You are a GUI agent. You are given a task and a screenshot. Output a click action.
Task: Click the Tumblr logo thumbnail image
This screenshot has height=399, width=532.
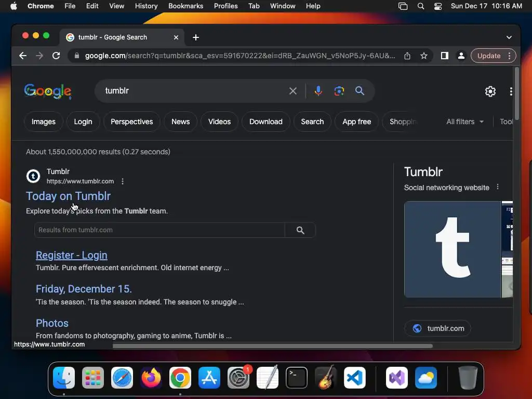pos(453,249)
